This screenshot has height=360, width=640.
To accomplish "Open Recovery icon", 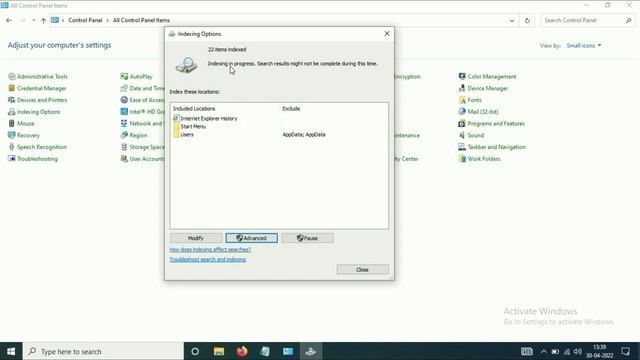I will coord(11,135).
